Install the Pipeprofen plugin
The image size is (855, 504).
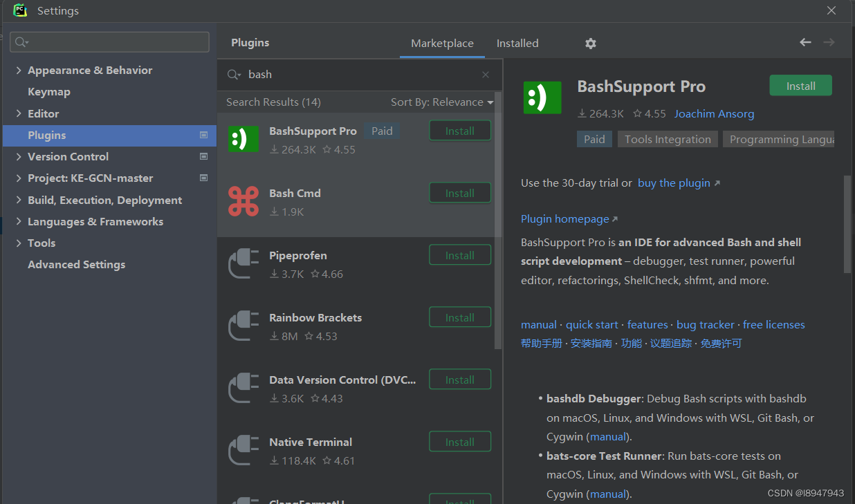(x=460, y=255)
